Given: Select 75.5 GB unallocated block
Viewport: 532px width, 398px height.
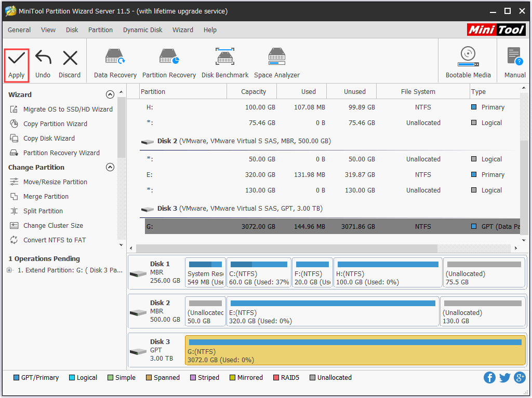Looking at the screenshot, I should pos(484,273).
